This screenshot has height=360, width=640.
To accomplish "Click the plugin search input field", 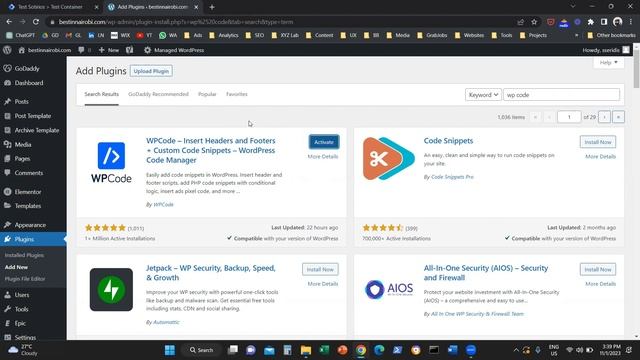I will [x=561, y=95].
